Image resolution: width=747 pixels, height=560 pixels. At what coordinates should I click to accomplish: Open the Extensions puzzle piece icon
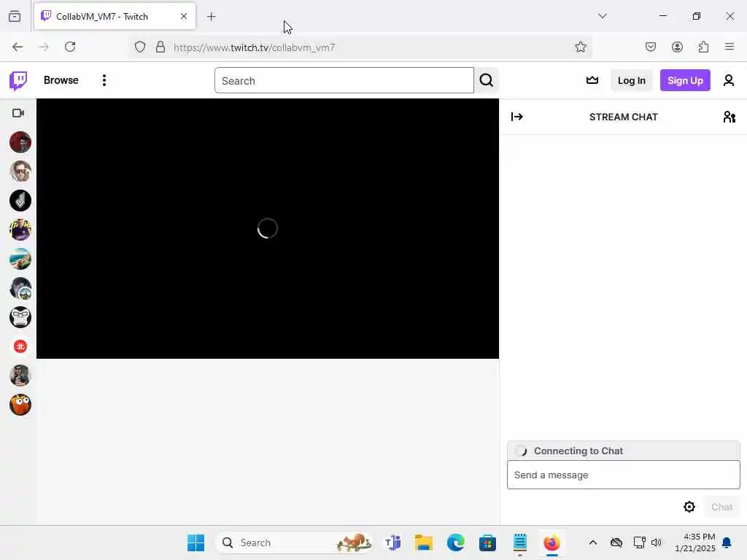pyautogui.click(x=703, y=47)
